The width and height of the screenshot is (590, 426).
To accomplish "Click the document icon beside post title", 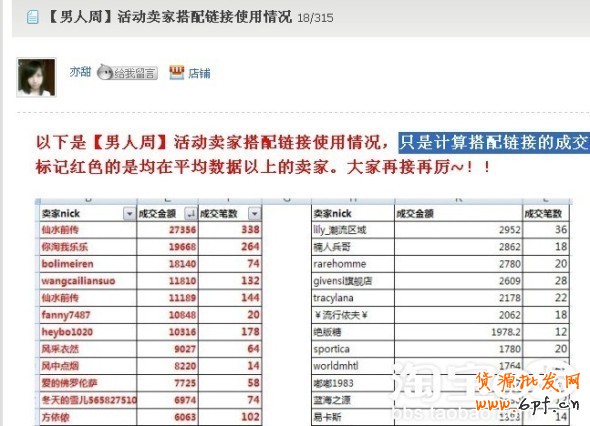I will pos(33,17).
